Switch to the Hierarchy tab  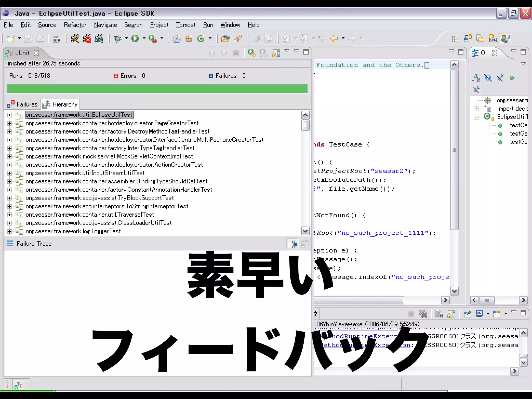(60, 104)
